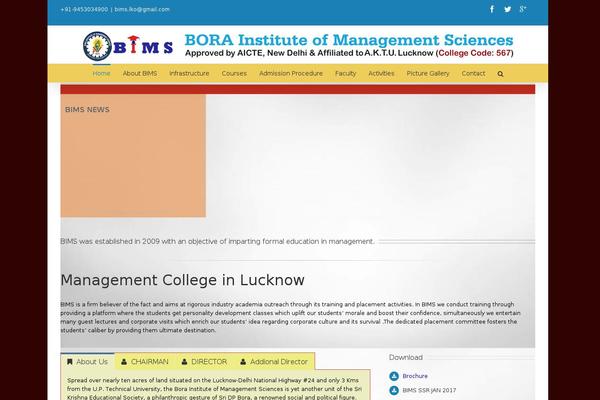
Task: Open the Facebook social icon
Action: [492, 9]
